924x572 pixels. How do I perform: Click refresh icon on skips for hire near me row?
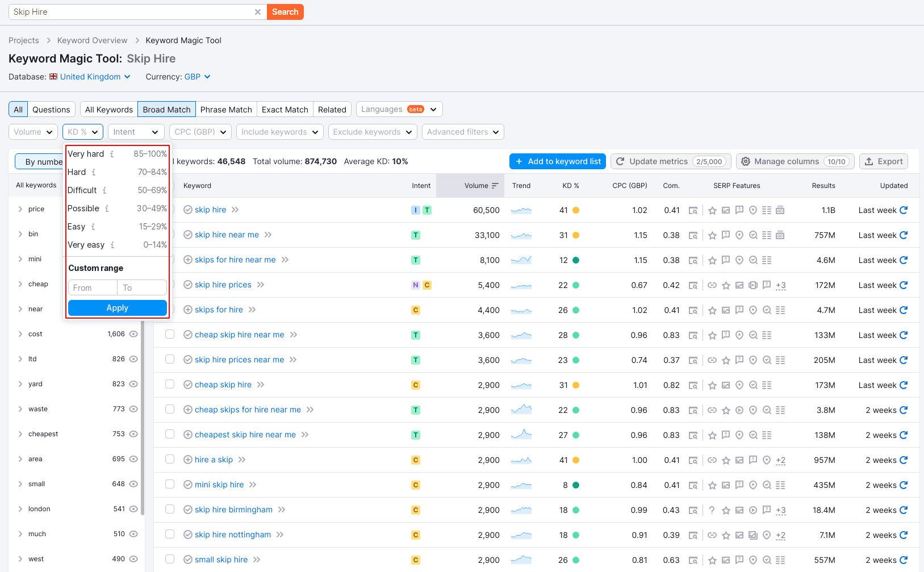pos(904,260)
